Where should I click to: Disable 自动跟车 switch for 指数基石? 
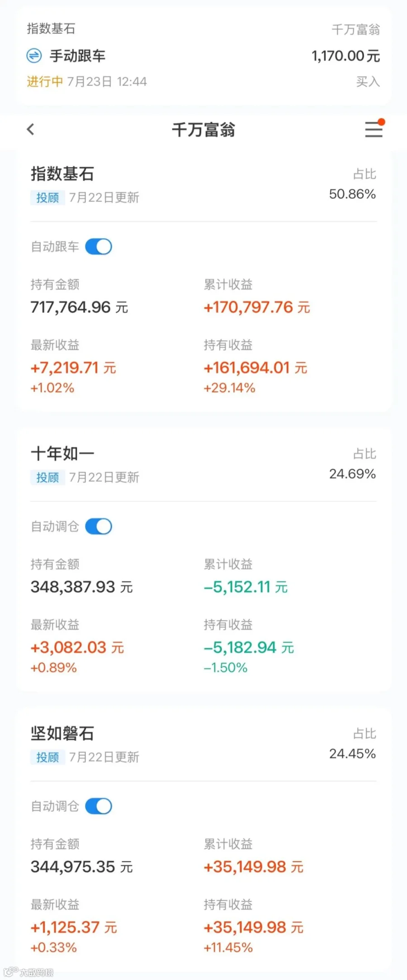99,247
